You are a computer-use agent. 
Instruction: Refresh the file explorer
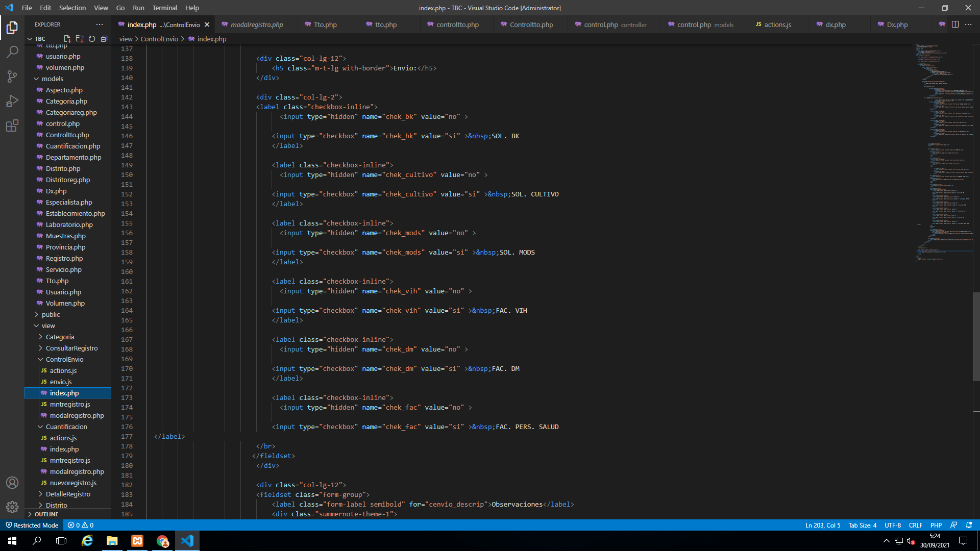point(92,39)
